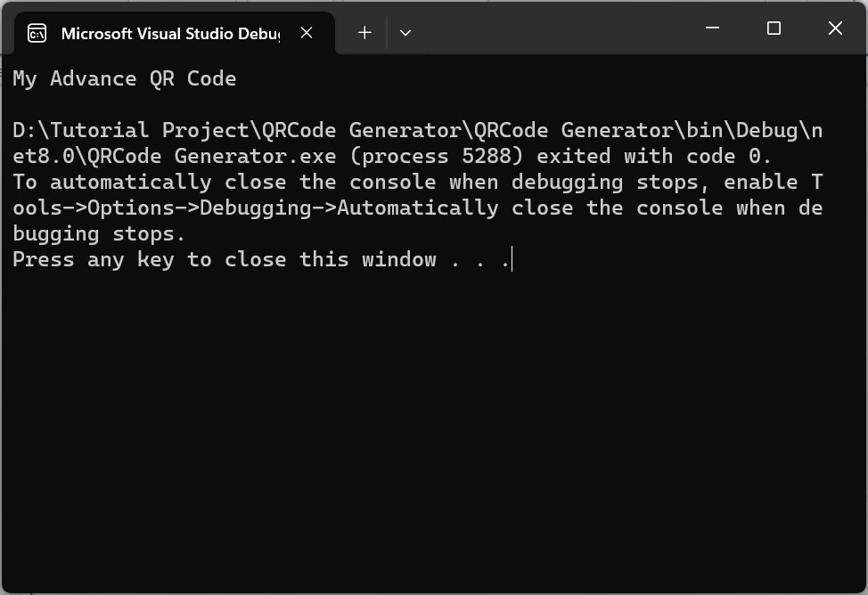The width and height of the screenshot is (868, 595).
Task: Click 'exited with code 0' text
Action: (x=647, y=156)
